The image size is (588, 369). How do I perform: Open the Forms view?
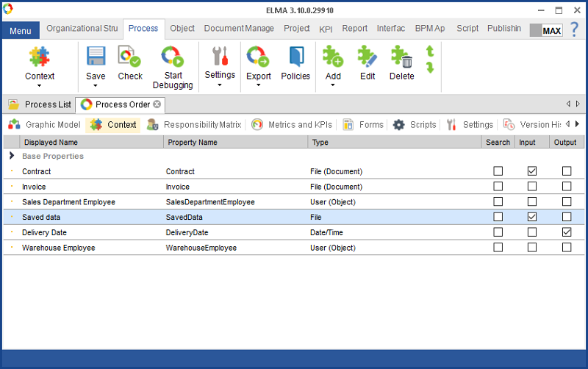pyautogui.click(x=363, y=124)
